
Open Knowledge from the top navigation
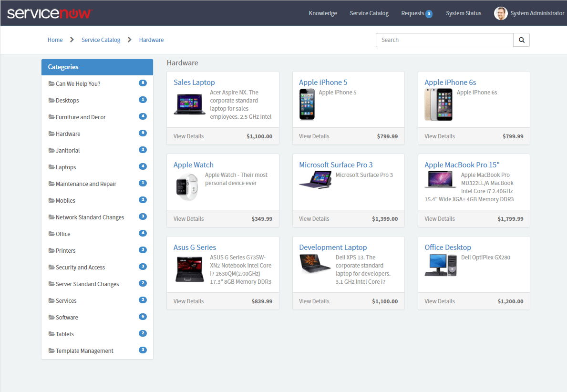pyautogui.click(x=322, y=13)
